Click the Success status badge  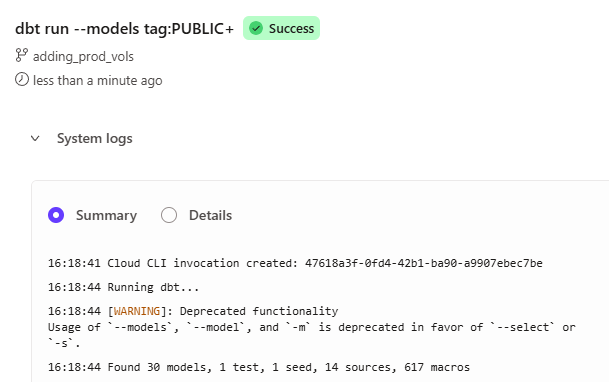281,28
